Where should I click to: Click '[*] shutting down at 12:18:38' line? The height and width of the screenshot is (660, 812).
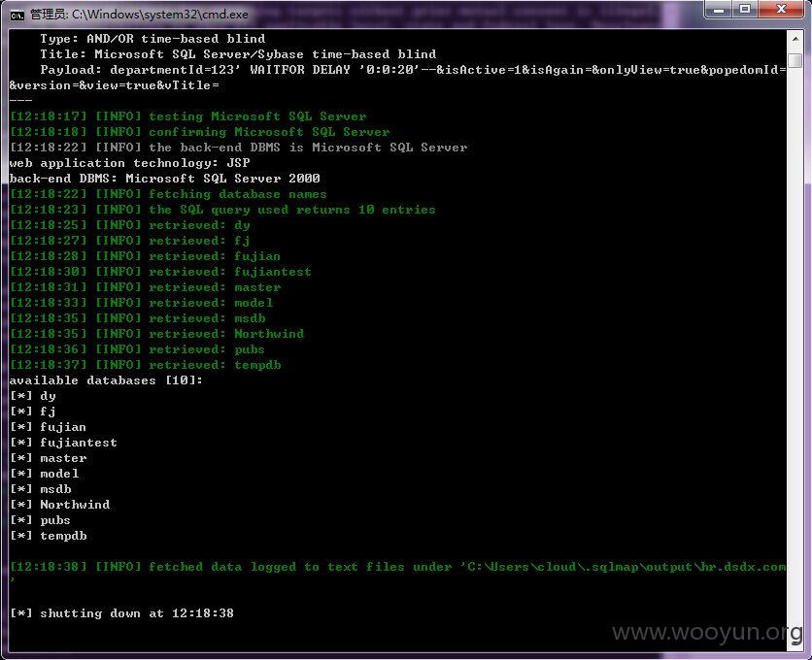pos(121,613)
